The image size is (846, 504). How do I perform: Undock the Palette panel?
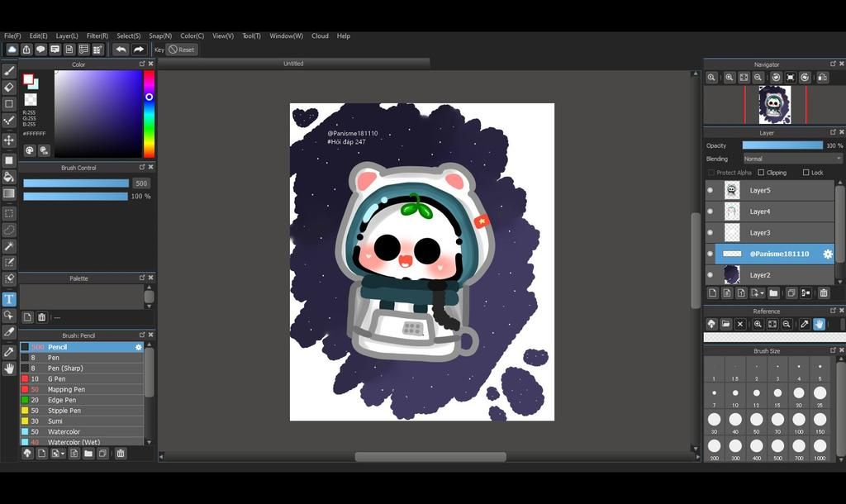click(142, 278)
